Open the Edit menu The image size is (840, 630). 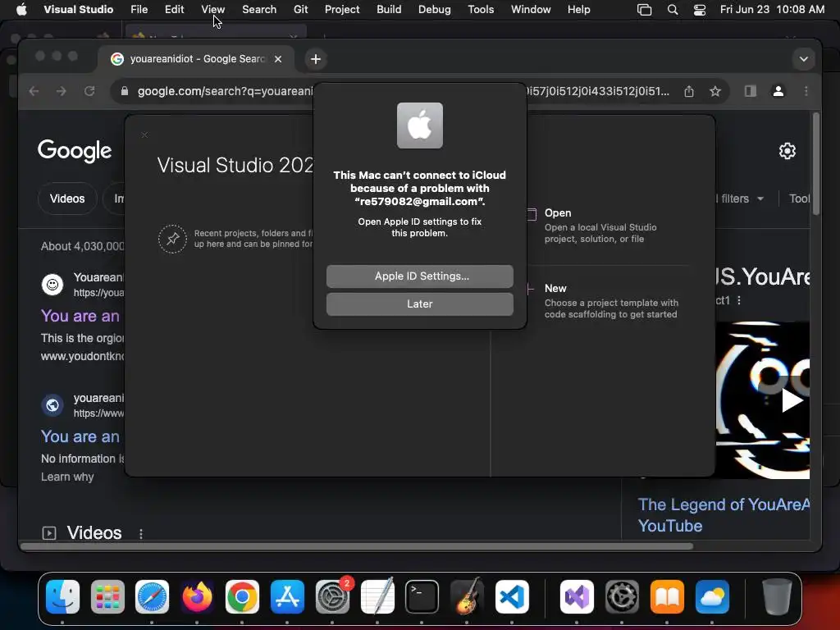click(174, 9)
